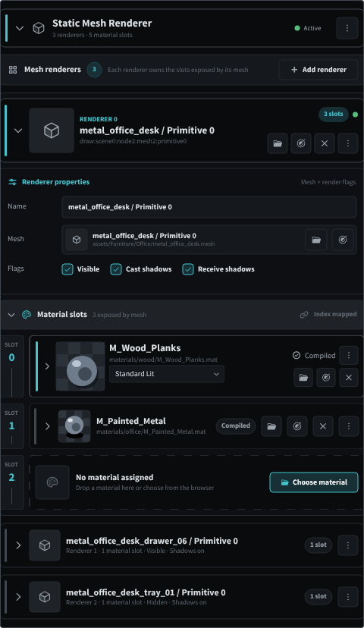Collapse the Material slots section
The height and width of the screenshot is (628, 364).
(x=11, y=315)
